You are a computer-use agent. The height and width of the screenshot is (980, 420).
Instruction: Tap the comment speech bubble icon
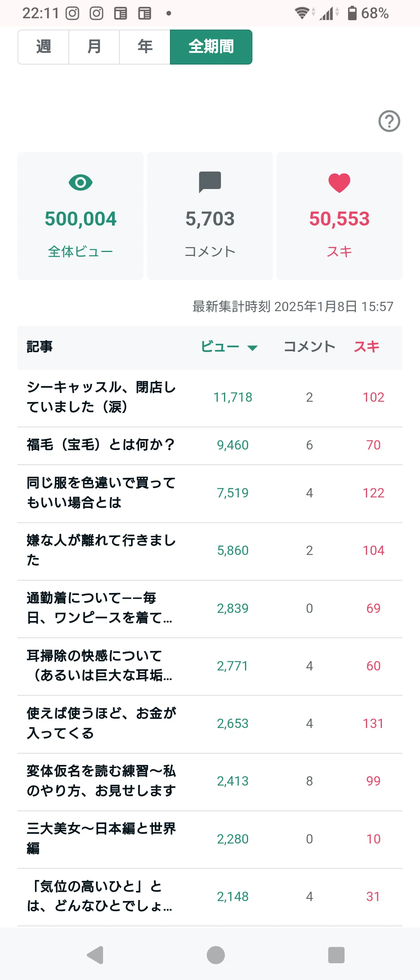210,182
